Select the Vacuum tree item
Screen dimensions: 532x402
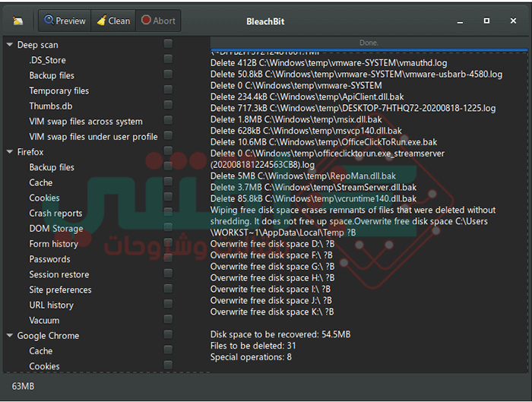point(44,320)
